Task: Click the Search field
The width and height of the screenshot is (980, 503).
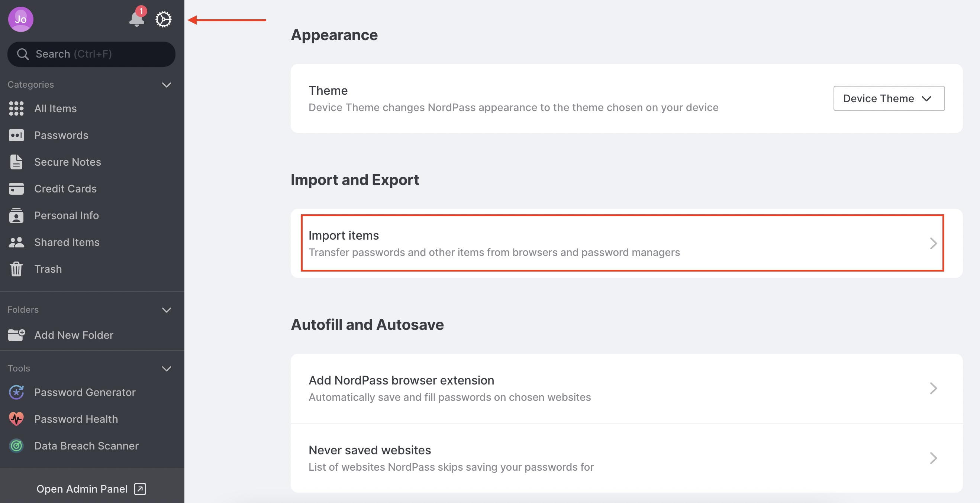Action: 91,54
